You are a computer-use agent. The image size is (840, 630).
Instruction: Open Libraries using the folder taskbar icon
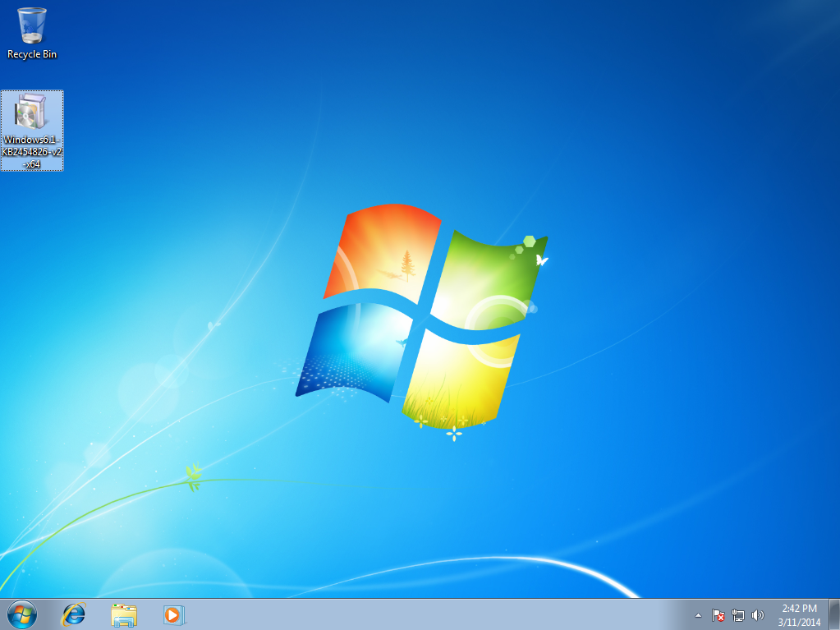point(125,614)
